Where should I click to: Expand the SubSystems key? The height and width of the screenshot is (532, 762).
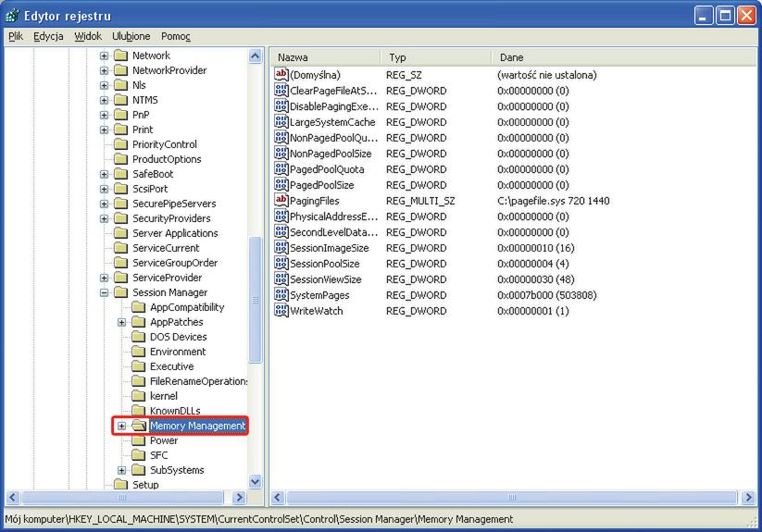pyautogui.click(x=121, y=470)
